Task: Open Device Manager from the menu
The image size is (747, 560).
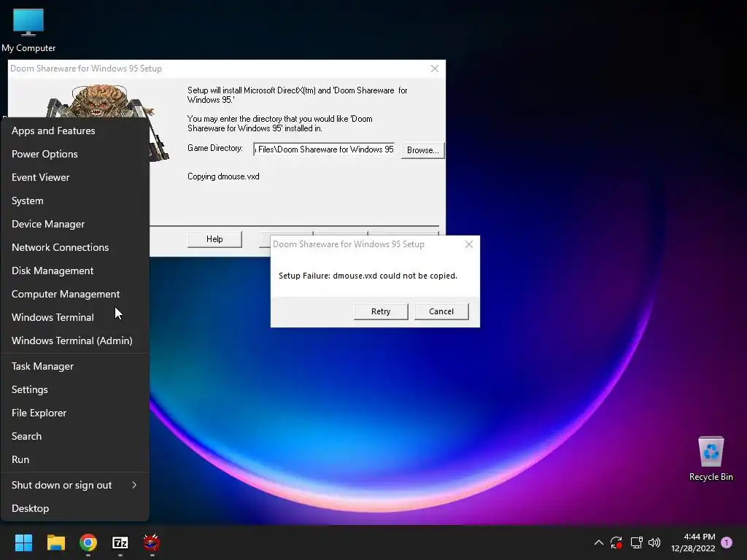Action: pos(75,224)
